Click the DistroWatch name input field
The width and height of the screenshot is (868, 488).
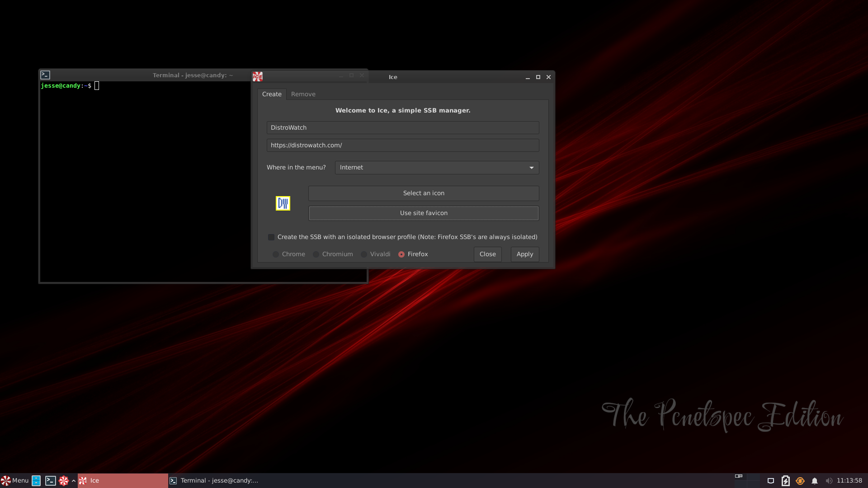point(403,127)
